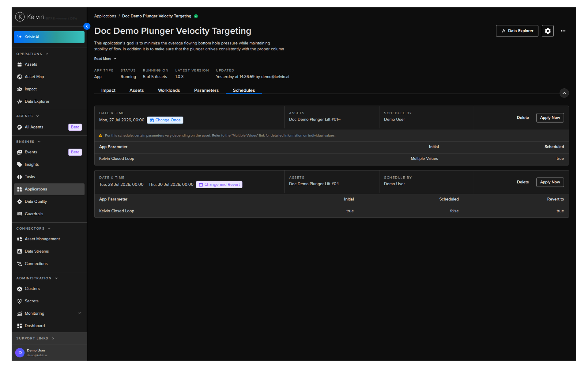Click the Monitoring chart icon
This screenshot has height=368, width=588.
pyautogui.click(x=20, y=314)
